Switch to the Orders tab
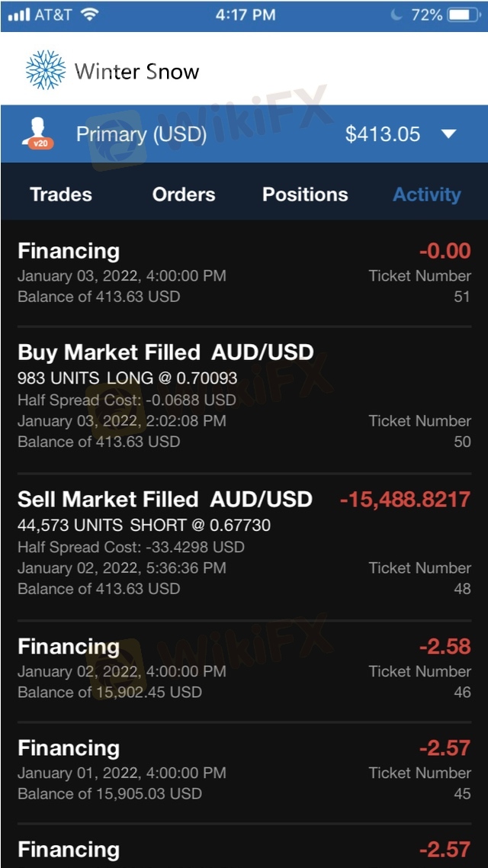The width and height of the screenshot is (488, 868). tap(184, 194)
